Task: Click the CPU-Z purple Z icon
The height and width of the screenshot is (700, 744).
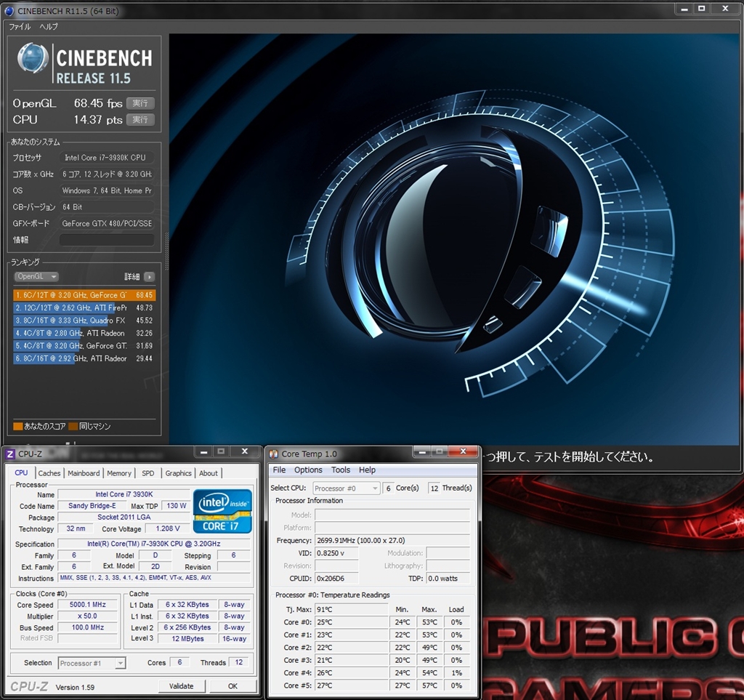Action: tap(10, 454)
